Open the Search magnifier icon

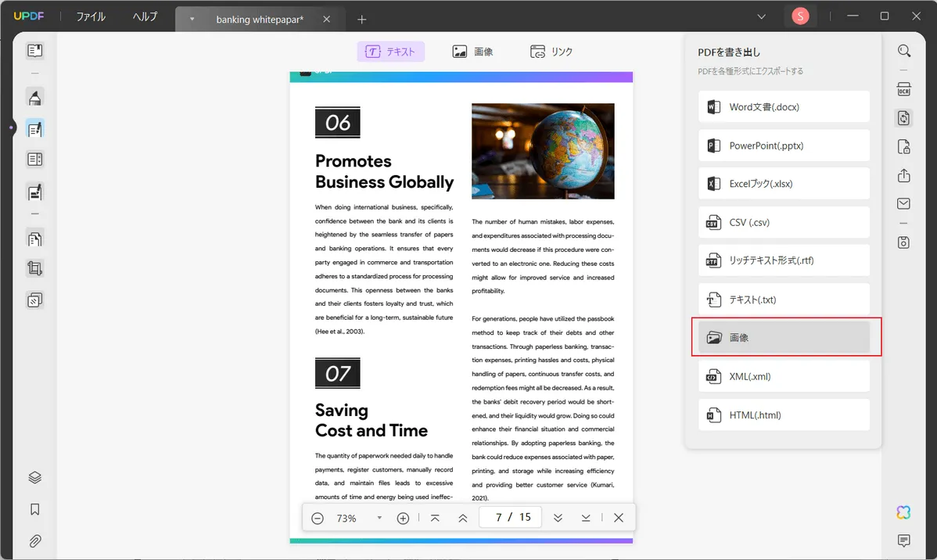(x=904, y=51)
